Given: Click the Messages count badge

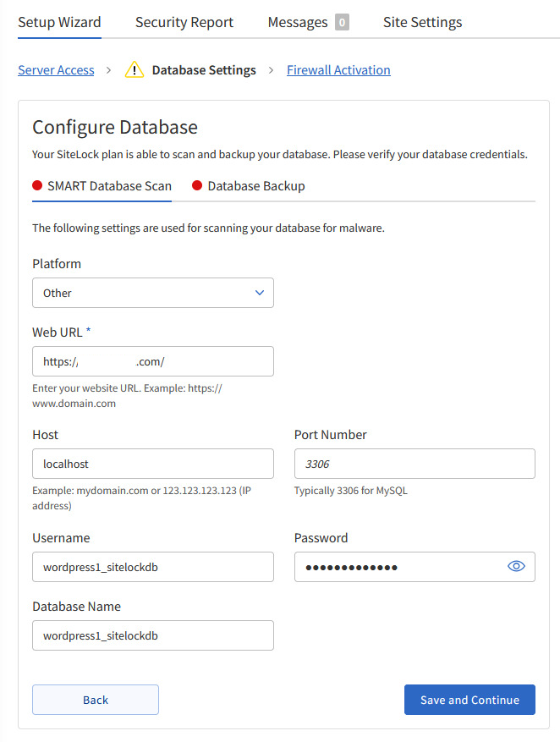Looking at the screenshot, I should click(x=342, y=22).
